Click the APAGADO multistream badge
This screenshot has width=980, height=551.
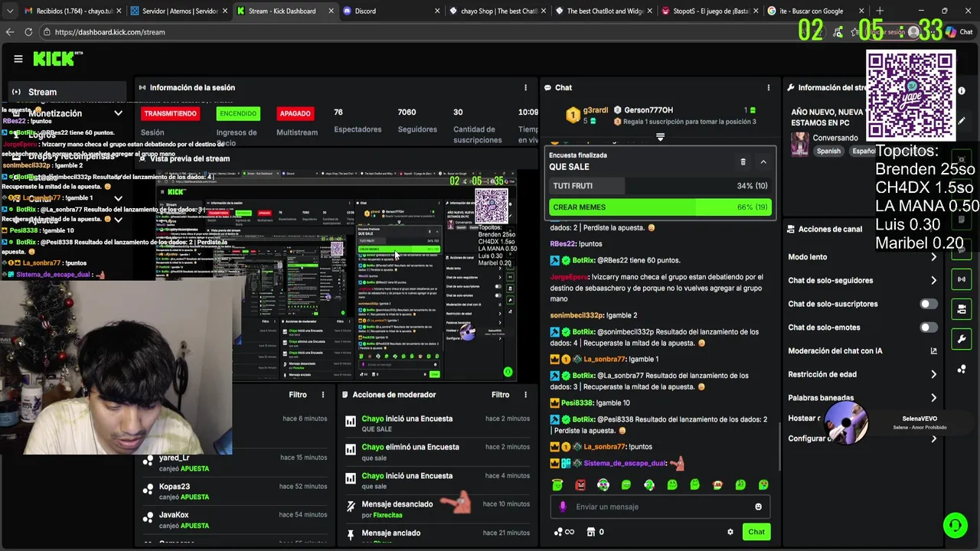tap(295, 113)
